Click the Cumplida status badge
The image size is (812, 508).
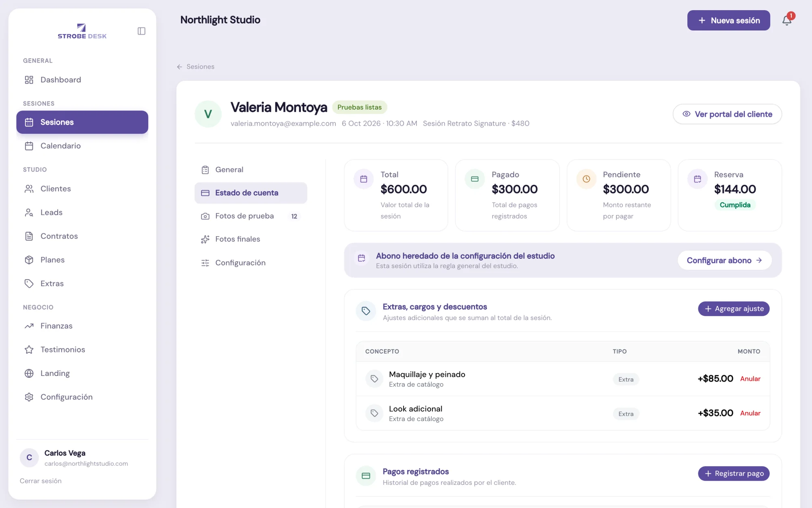coord(735,205)
